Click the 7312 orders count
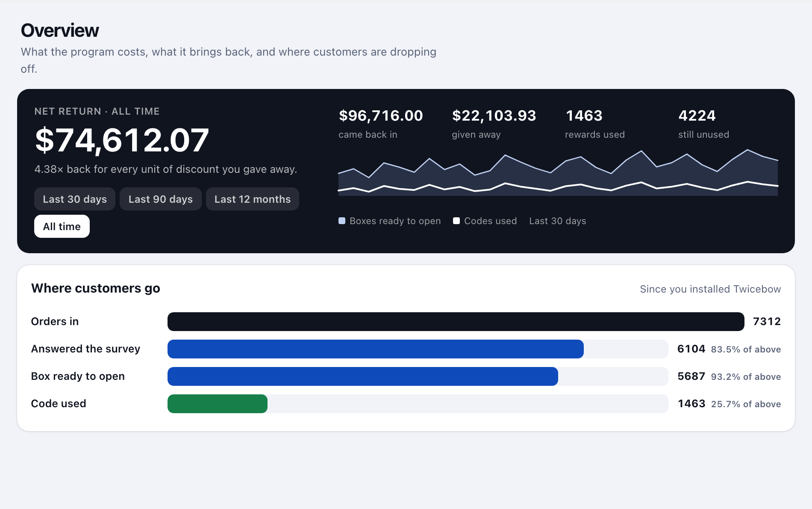 click(x=767, y=322)
